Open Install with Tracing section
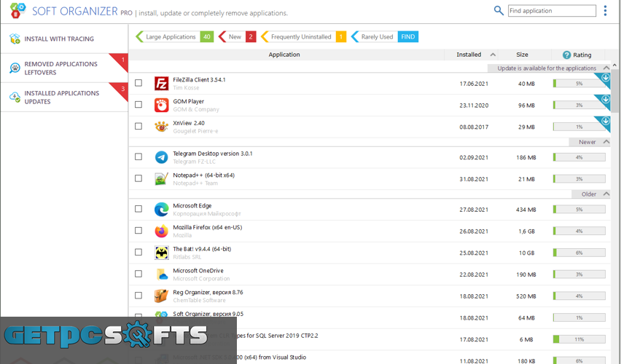The width and height of the screenshot is (621, 364). click(x=64, y=39)
